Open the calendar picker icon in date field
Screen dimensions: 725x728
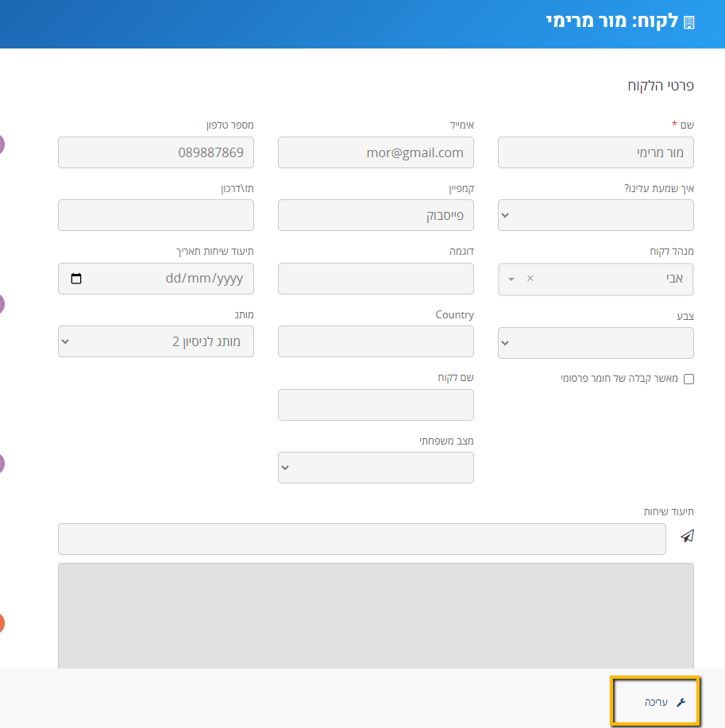click(76, 279)
